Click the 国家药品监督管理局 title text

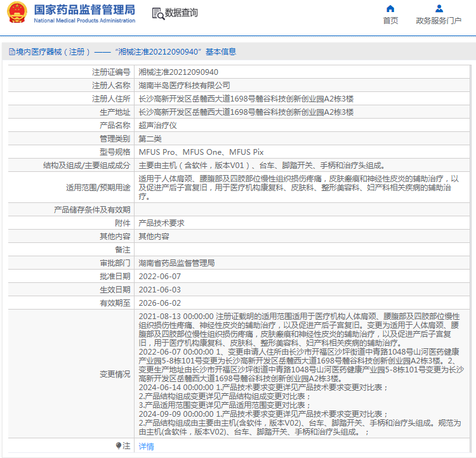coord(84,10)
